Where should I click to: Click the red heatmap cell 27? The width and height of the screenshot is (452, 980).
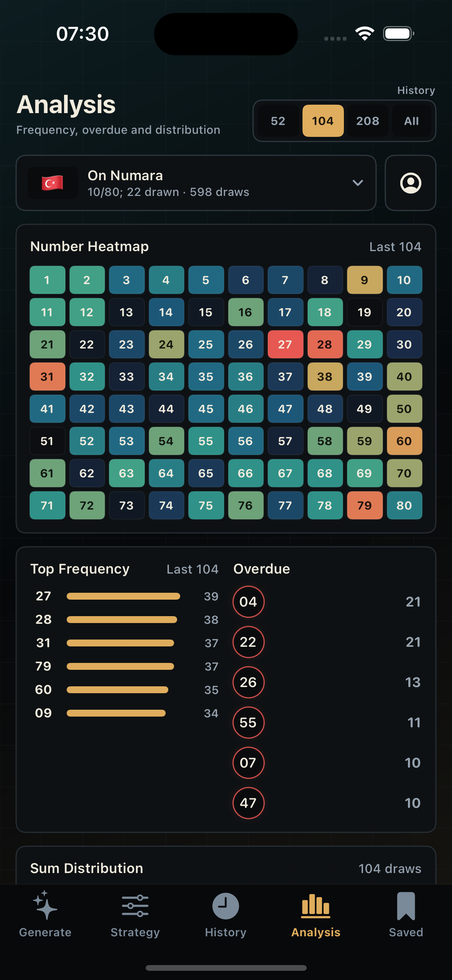pyautogui.click(x=285, y=344)
